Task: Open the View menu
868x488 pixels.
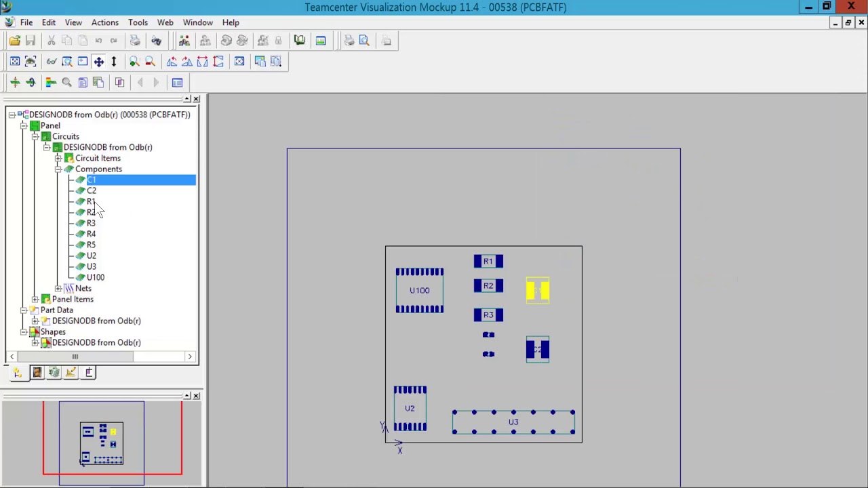Action: click(x=73, y=22)
